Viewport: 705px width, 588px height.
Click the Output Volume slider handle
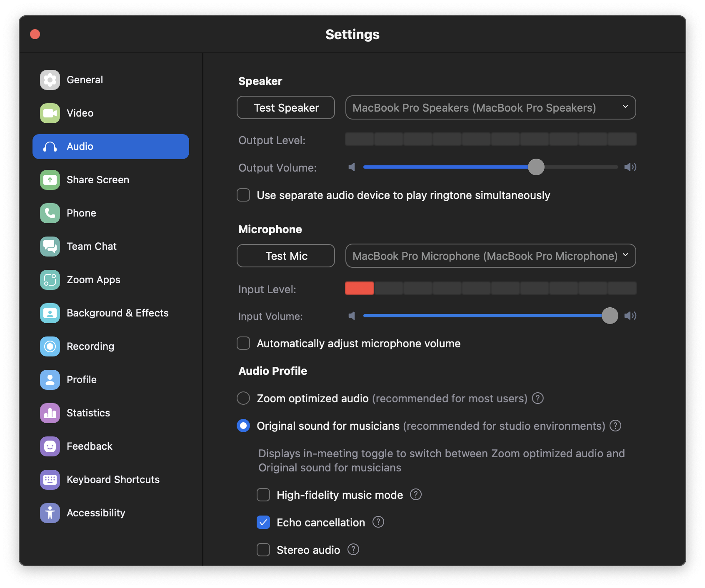coord(536,167)
